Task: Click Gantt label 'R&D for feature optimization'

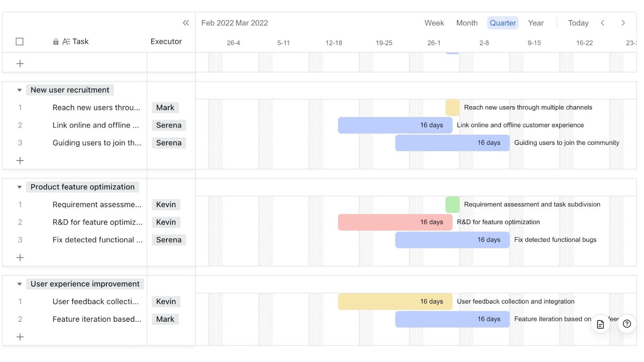Action: [x=498, y=222]
